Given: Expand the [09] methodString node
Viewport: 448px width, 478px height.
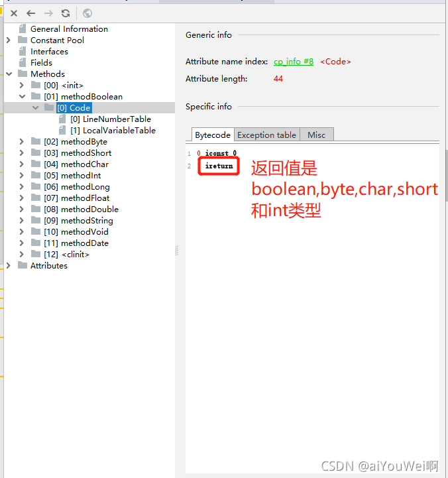Looking at the screenshot, I should click(x=22, y=221).
